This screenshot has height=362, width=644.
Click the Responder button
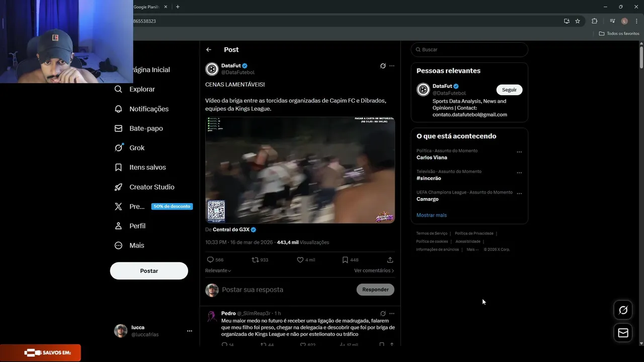pos(375,290)
